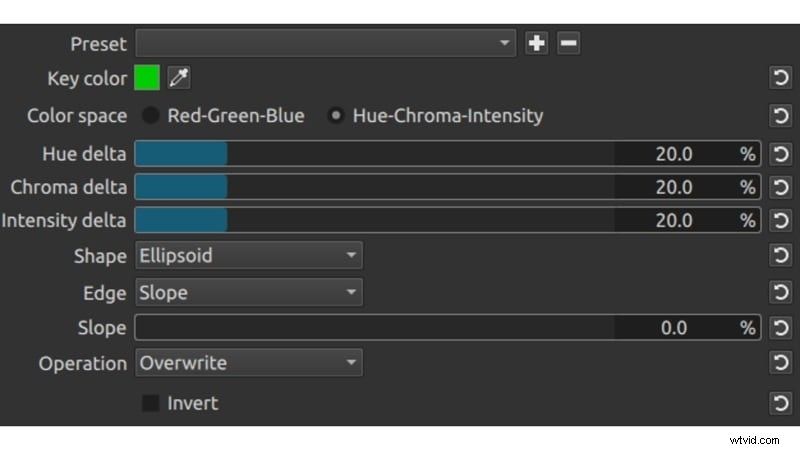
Task: Open the Preset dropdown list
Action: coord(325,43)
